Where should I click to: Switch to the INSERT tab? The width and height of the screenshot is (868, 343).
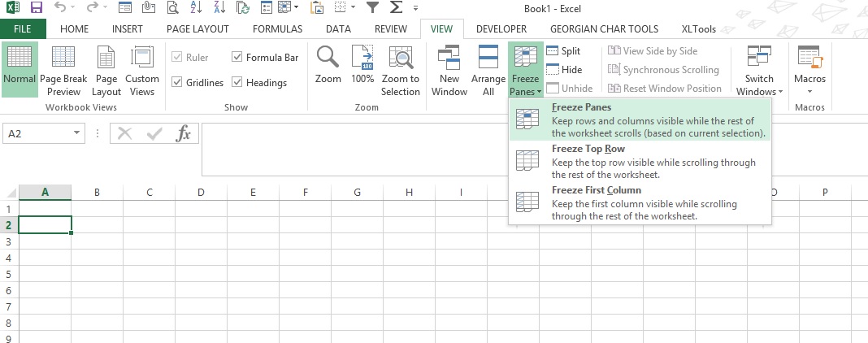(x=128, y=28)
